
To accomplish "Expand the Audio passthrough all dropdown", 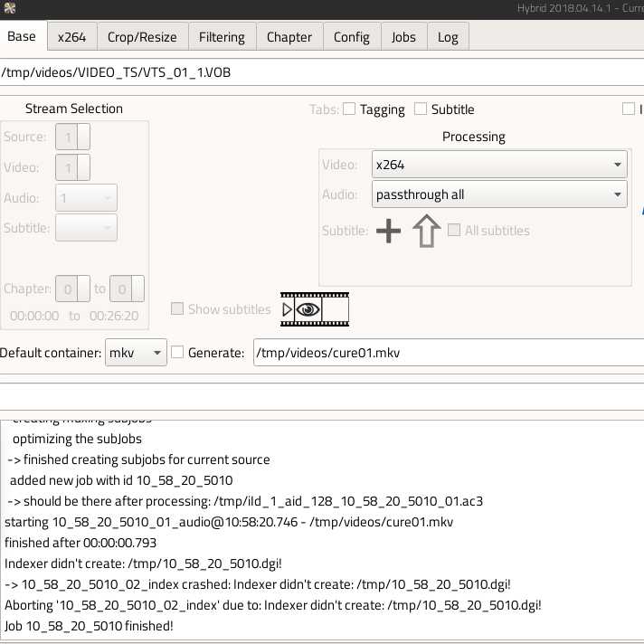I will 499,194.
